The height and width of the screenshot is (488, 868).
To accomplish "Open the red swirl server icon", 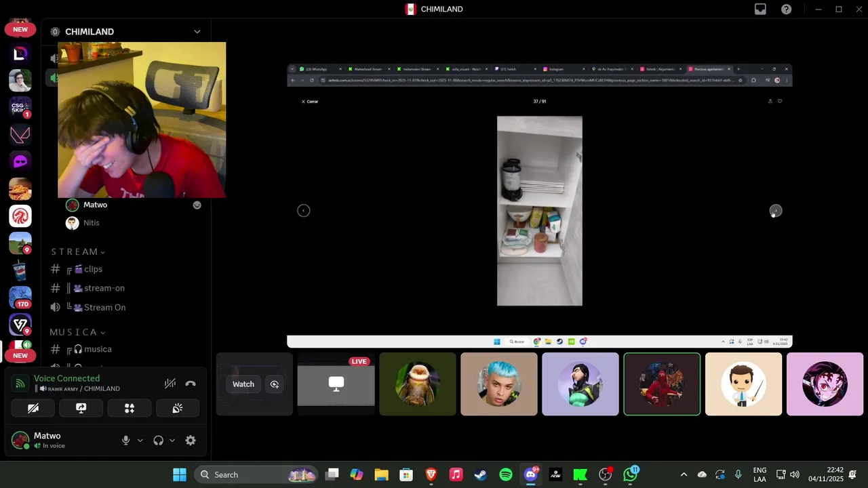I will pos(20,216).
